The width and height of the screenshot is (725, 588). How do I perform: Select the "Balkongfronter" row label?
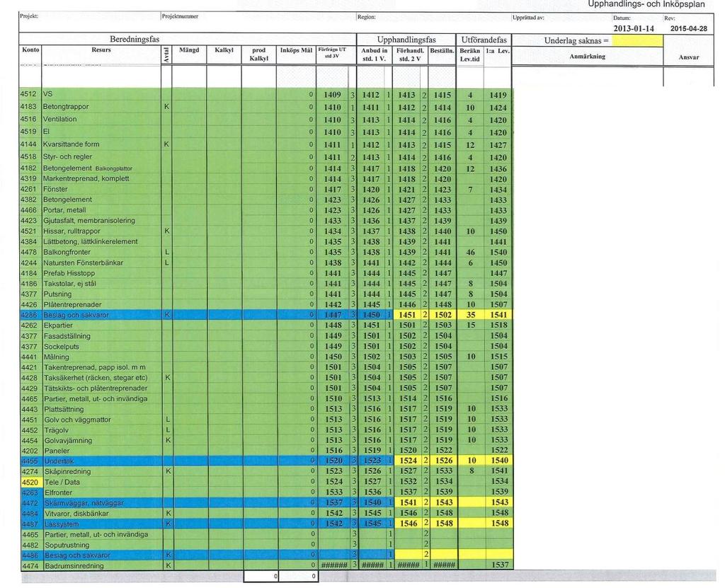click(x=67, y=252)
